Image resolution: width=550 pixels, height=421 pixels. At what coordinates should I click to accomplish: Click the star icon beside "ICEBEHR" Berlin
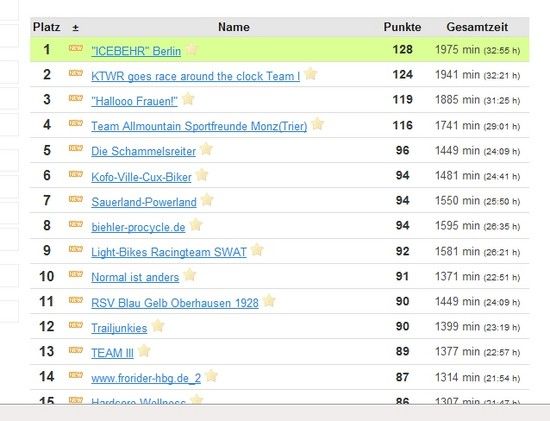[192, 49]
